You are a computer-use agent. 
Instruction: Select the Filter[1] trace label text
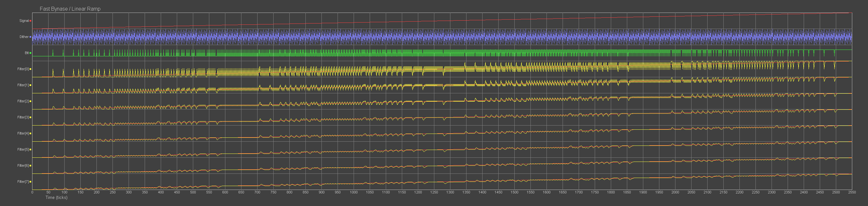tap(23, 85)
